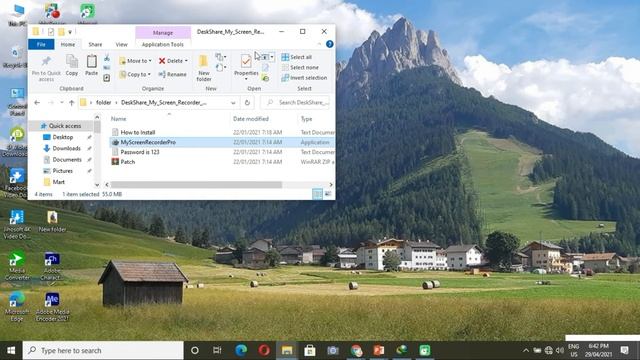Click the blue Help question mark icon

pos(329,44)
